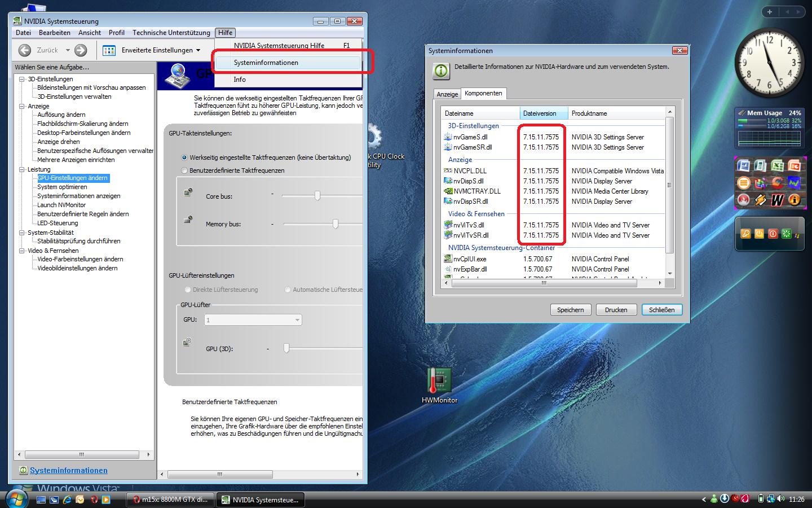Image resolution: width=812 pixels, height=508 pixels.
Task: Open the GPU number combo box
Action: pos(252,320)
